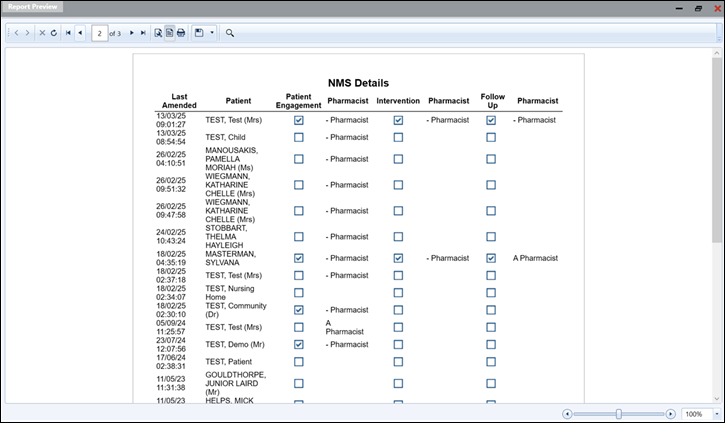Minimize the Report Preview window
Screen dimensions: 725x423
679,8
